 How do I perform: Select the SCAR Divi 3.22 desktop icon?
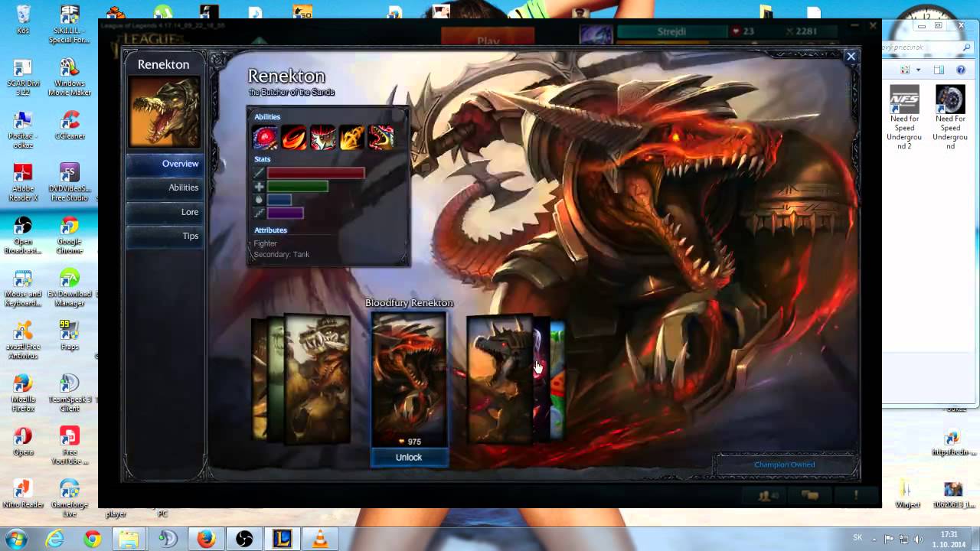[x=23, y=77]
